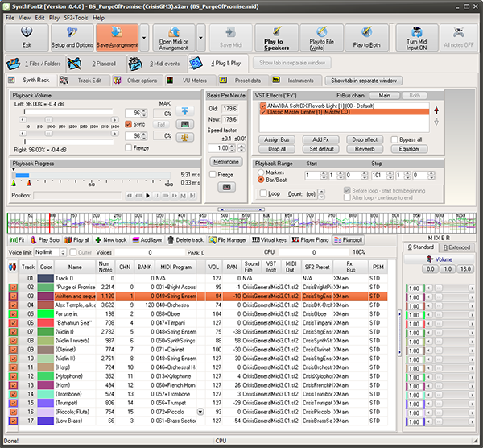483x448 pixels.
Task: Click the Add Fx button
Action: coord(320,139)
